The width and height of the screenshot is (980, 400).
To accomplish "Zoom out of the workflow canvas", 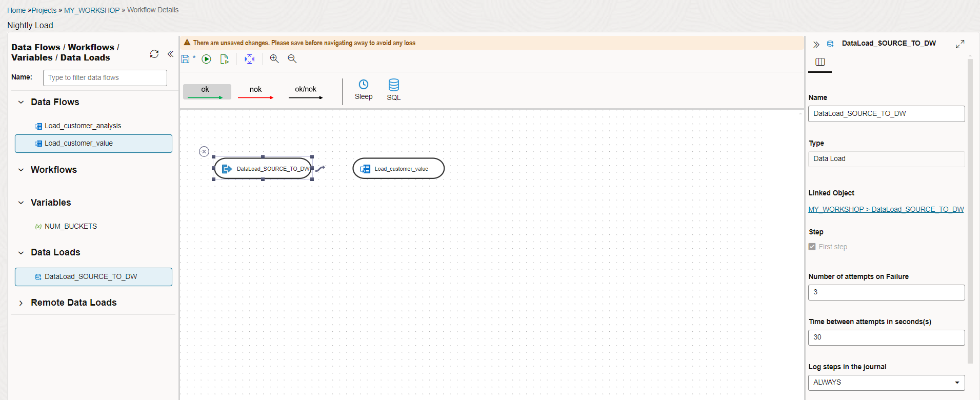I will click(x=292, y=59).
